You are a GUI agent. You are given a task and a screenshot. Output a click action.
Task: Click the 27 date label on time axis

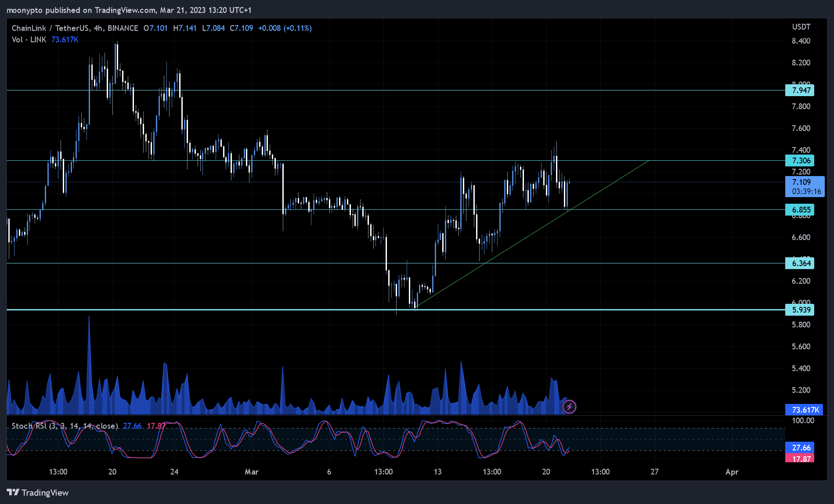(x=654, y=472)
